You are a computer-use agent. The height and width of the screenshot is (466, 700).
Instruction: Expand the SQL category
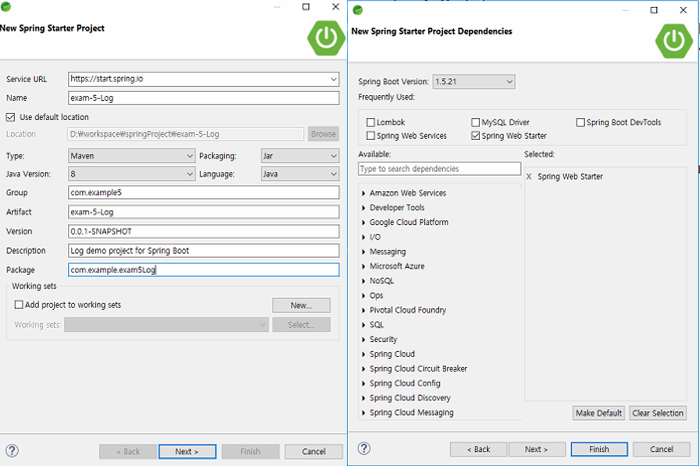pyautogui.click(x=363, y=325)
